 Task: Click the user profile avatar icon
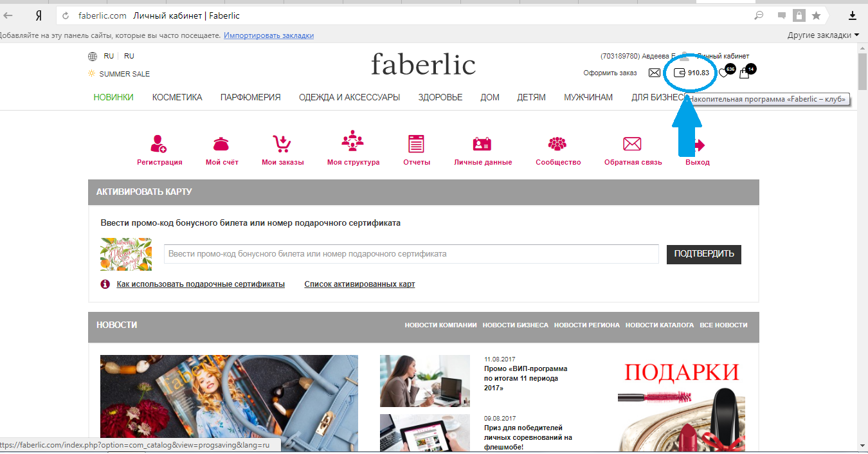(686, 57)
